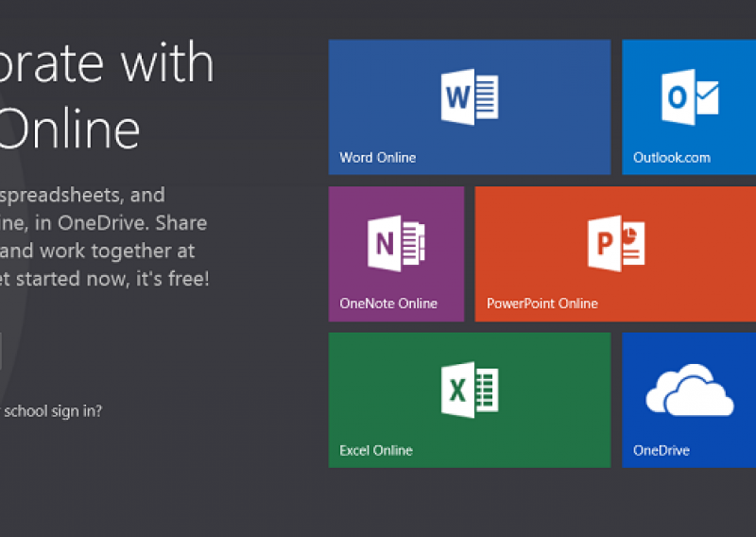This screenshot has width=756, height=537.
Task: Launch the OneNote Online notebook icon
Action: [396, 243]
